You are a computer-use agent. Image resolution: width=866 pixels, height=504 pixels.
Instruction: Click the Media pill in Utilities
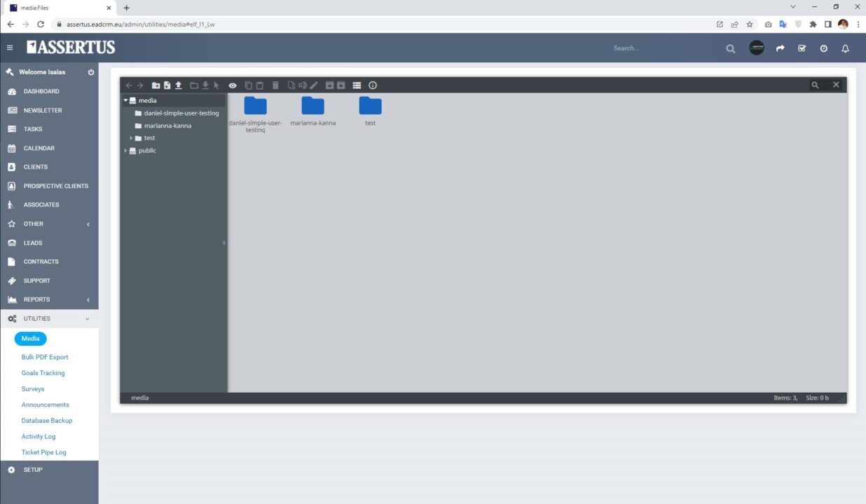[30, 339]
